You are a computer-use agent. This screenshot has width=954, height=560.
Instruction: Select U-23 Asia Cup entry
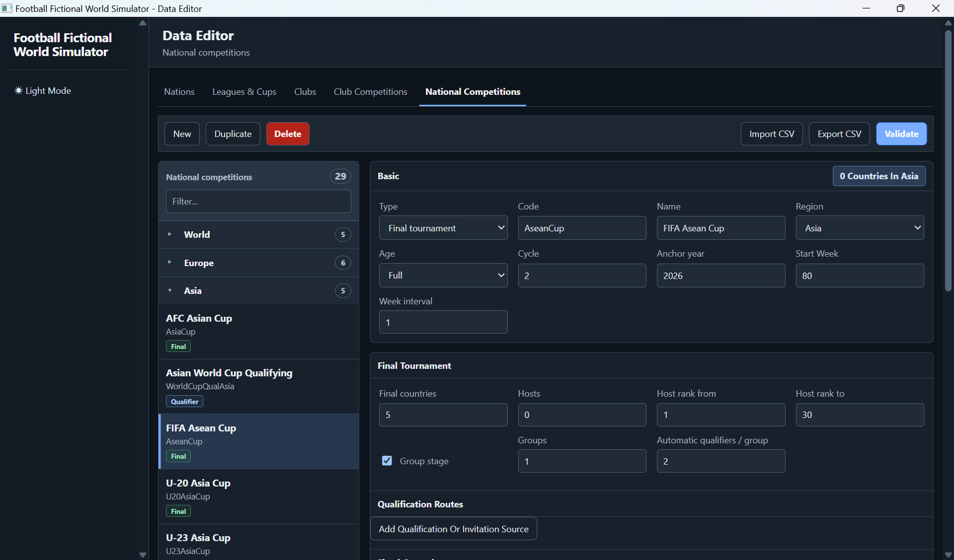click(x=258, y=542)
